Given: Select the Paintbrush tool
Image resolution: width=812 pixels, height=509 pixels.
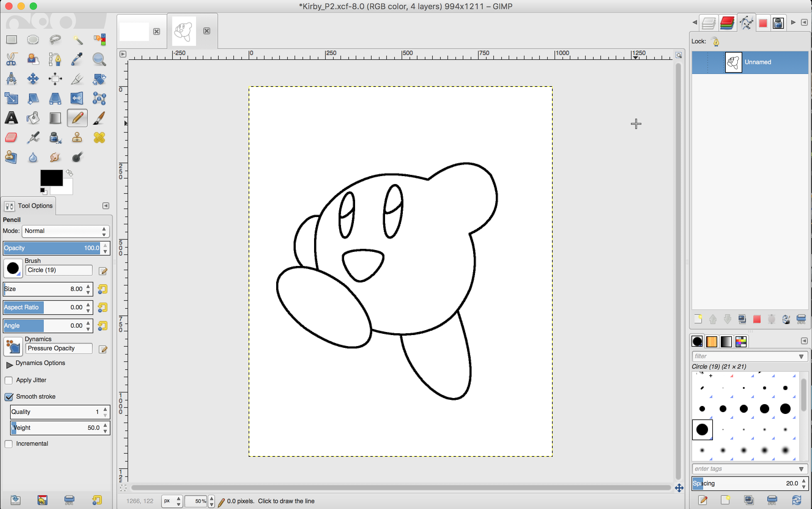Looking at the screenshot, I should tap(99, 118).
